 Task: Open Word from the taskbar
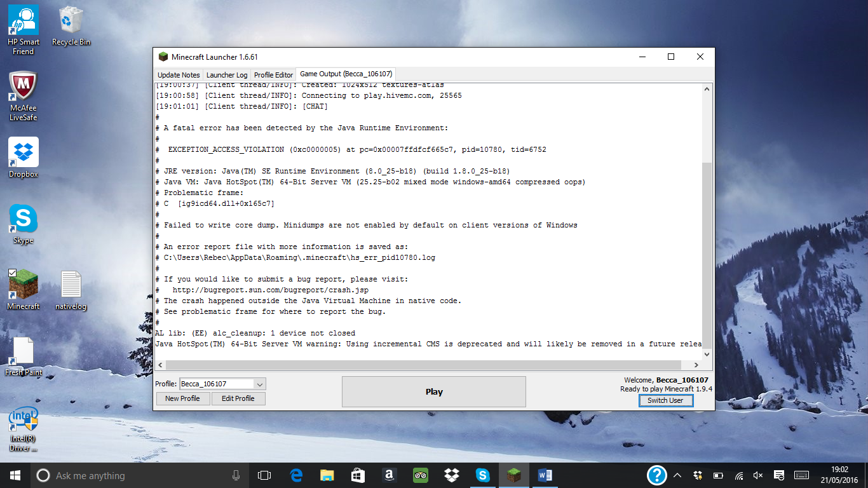click(x=545, y=475)
